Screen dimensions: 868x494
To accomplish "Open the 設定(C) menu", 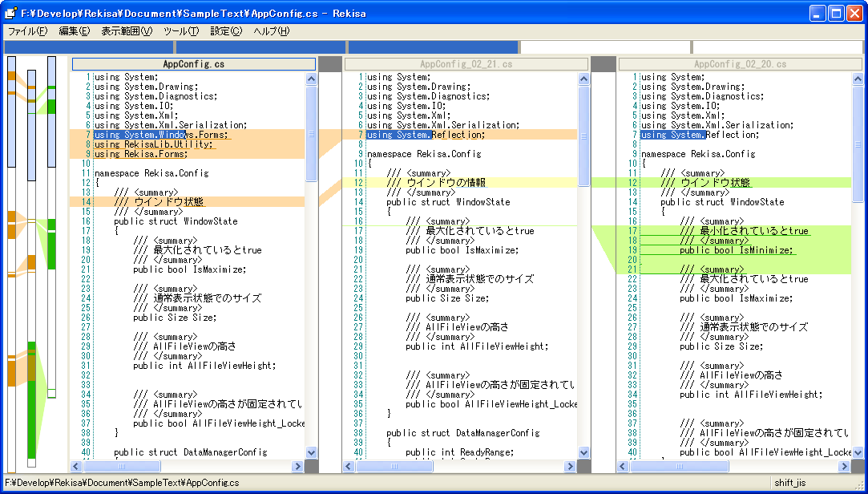I will [225, 31].
